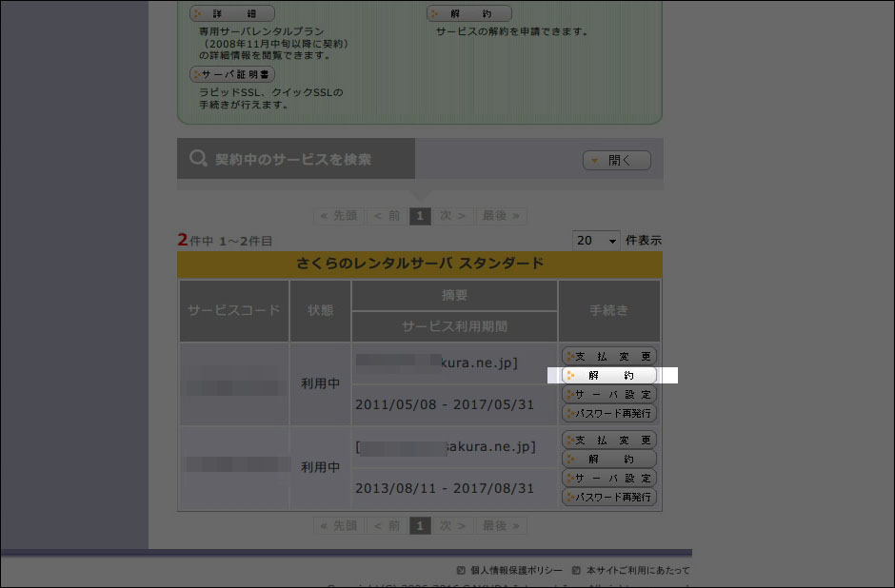Click パスワード再発行 for the 2013/08/11 service
895x588 pixels.
[x=609, y=497]
